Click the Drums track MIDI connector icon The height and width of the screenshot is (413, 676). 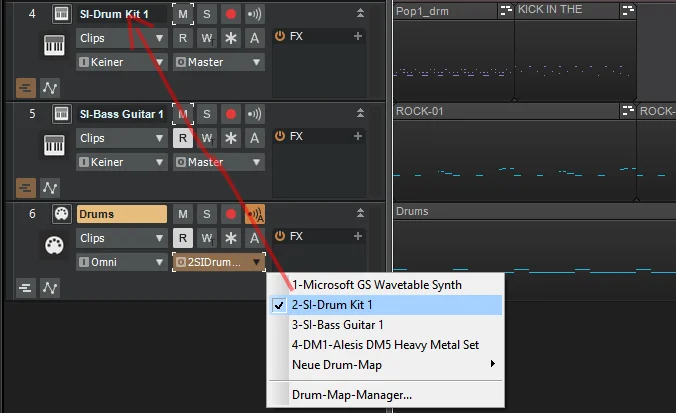62,214
